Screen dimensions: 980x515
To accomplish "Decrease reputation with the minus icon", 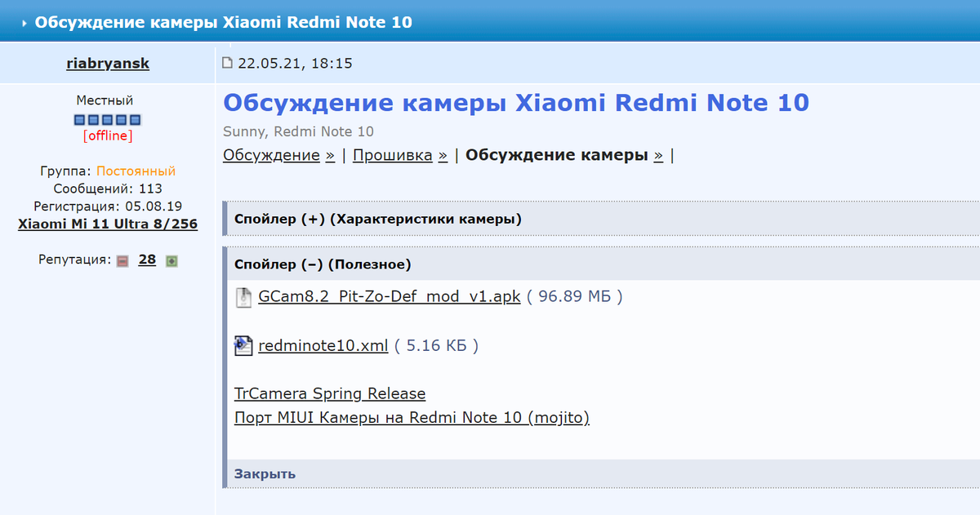I will point(122,261).
